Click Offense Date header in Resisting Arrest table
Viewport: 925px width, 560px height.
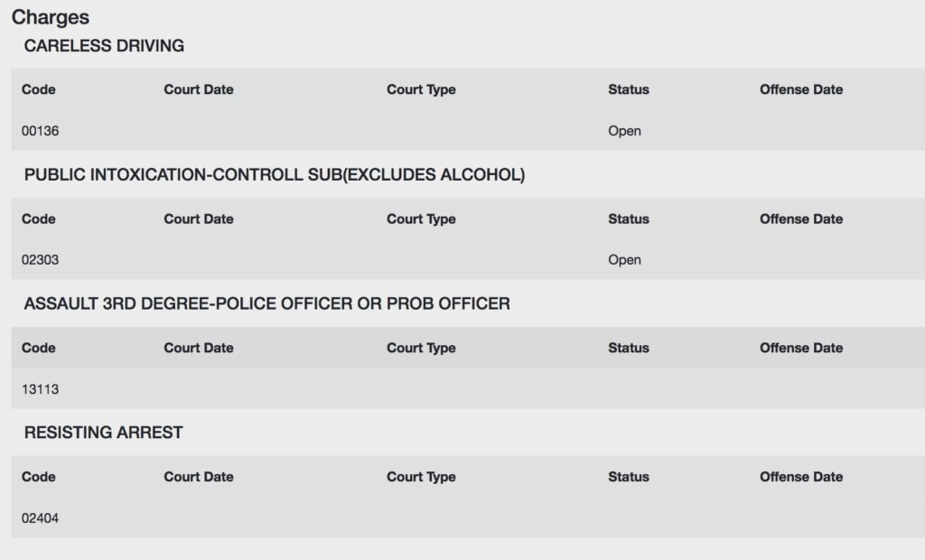tap(801, 477)
